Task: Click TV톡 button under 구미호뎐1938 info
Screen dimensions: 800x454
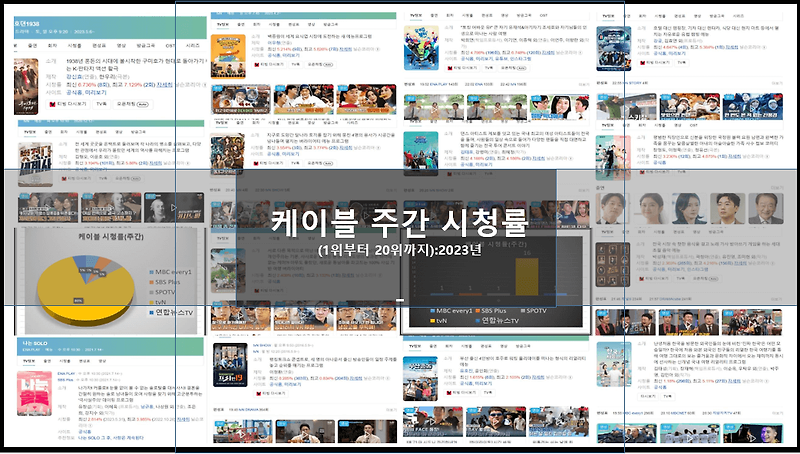Action: click(x=102, y=104)
